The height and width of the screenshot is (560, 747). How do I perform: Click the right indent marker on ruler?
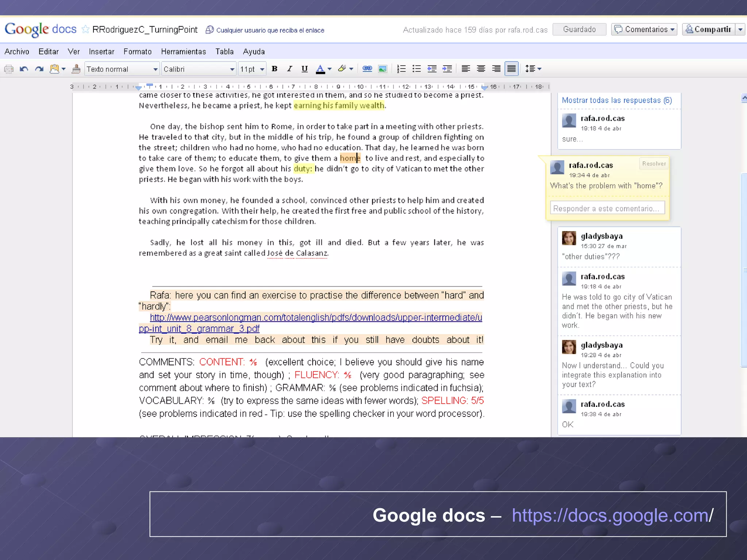click(484, 88)
